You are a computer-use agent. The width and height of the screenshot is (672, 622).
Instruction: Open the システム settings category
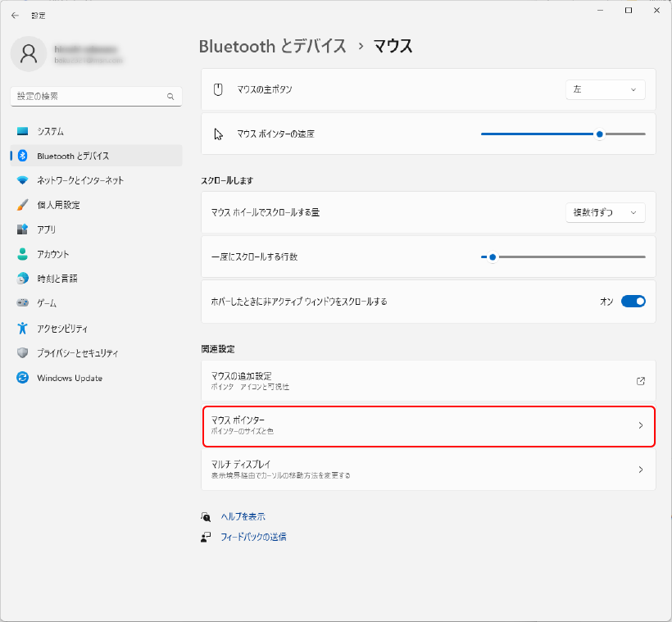click(50, 131)
